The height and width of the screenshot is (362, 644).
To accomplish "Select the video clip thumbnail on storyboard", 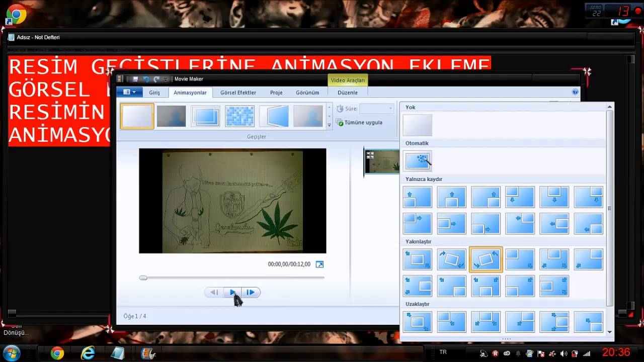I will point(382,162).
